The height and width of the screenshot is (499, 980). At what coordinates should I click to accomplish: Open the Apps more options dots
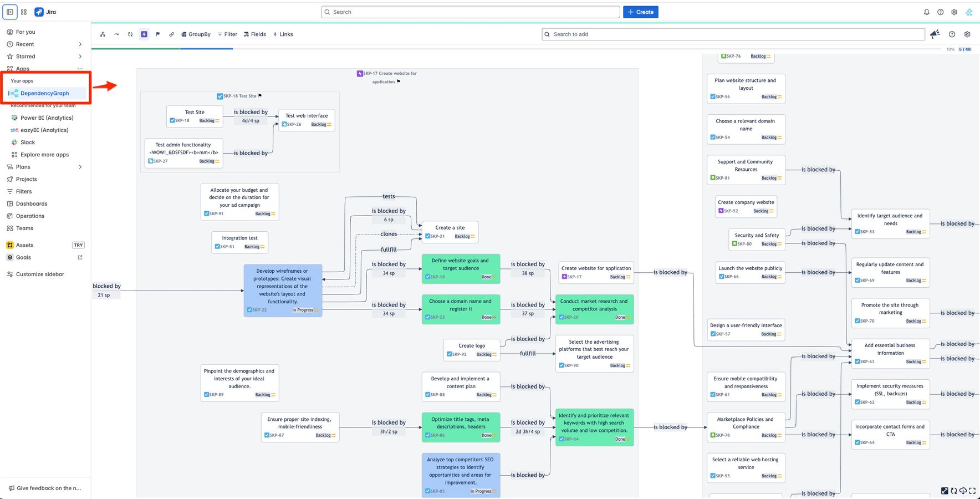(x=80, y=69)
